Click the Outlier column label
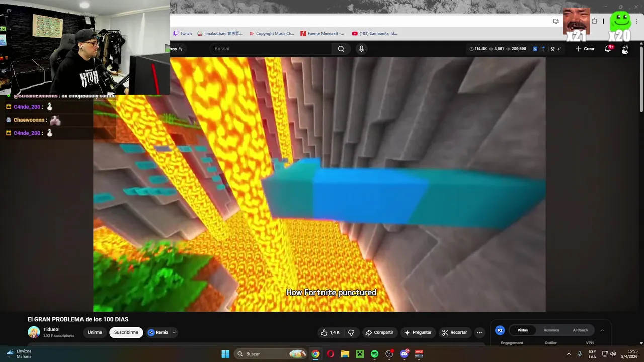Viewport: 644px width, 362px height. [551, 343]
